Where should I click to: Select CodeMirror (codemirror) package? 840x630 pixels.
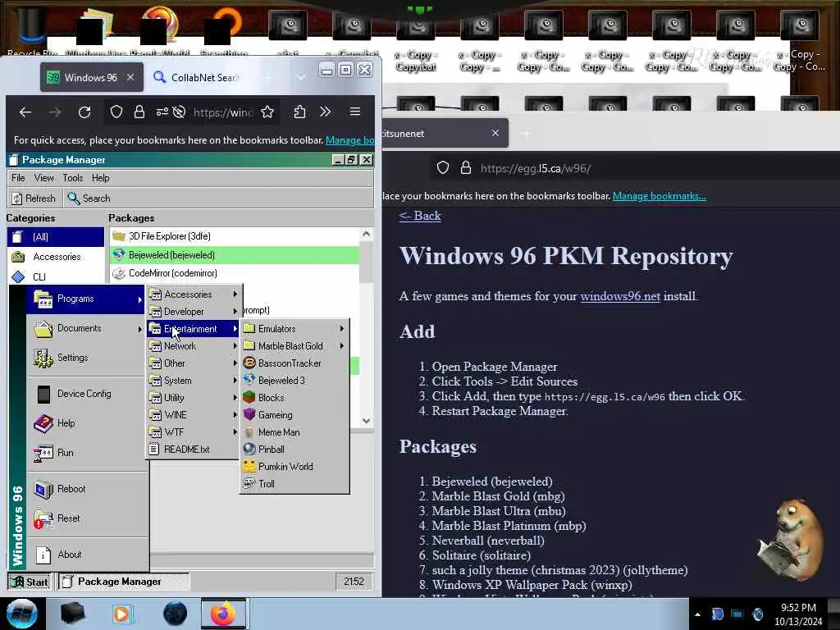point(234,273)
